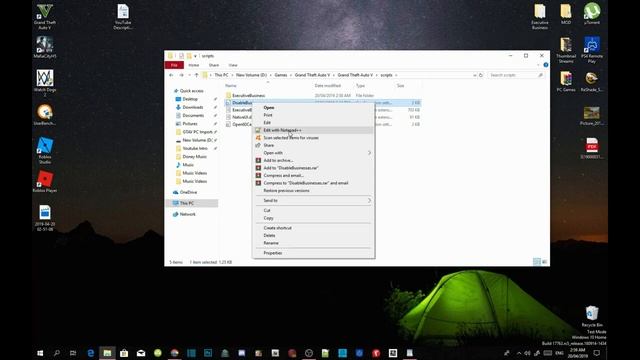Open the View ribbon tab
Screen dimensions: 640x360
coord(233,65)
